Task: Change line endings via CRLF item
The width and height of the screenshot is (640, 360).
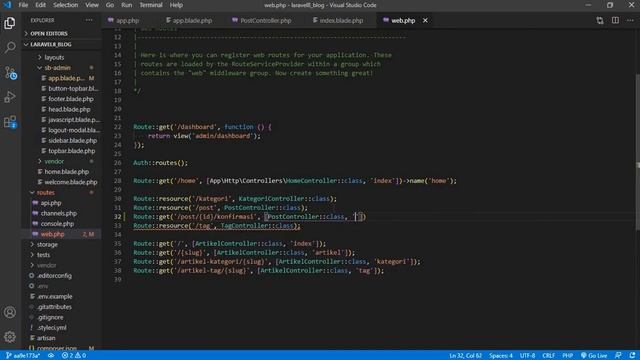Action: 548,356
